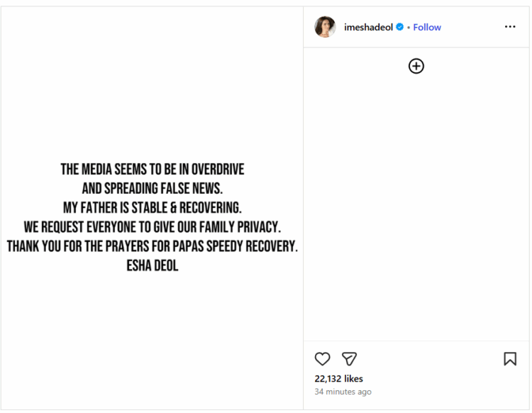
Task: Like the post with the heart icon
Action: (x=323, y=358)
